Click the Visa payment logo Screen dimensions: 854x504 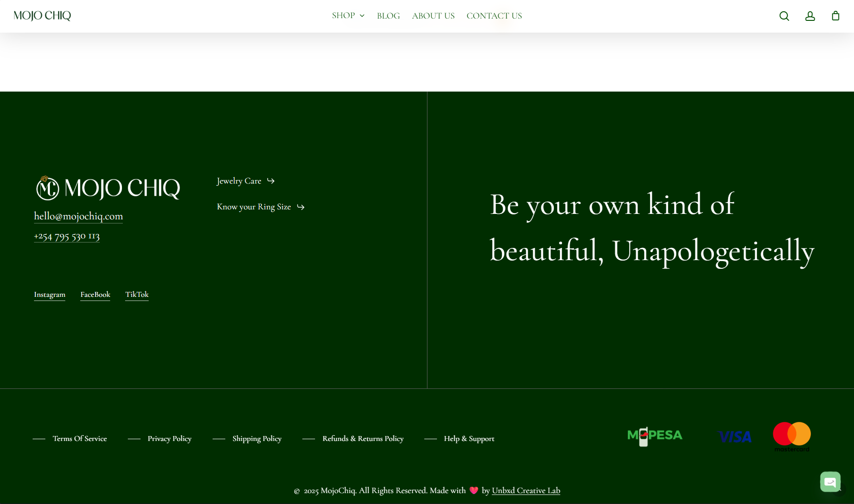(735, 437)
